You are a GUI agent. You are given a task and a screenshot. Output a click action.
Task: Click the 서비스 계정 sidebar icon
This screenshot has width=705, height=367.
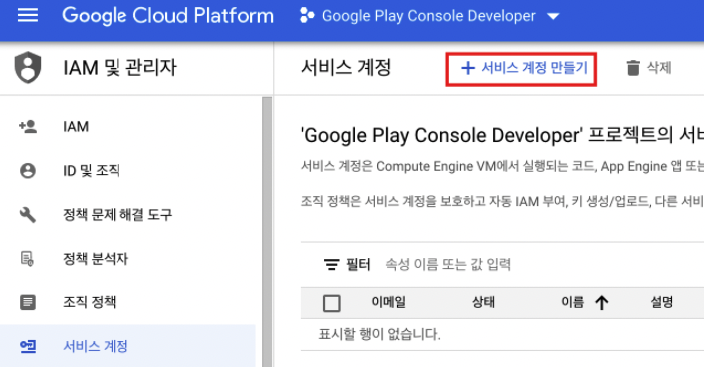click(28, 346)
